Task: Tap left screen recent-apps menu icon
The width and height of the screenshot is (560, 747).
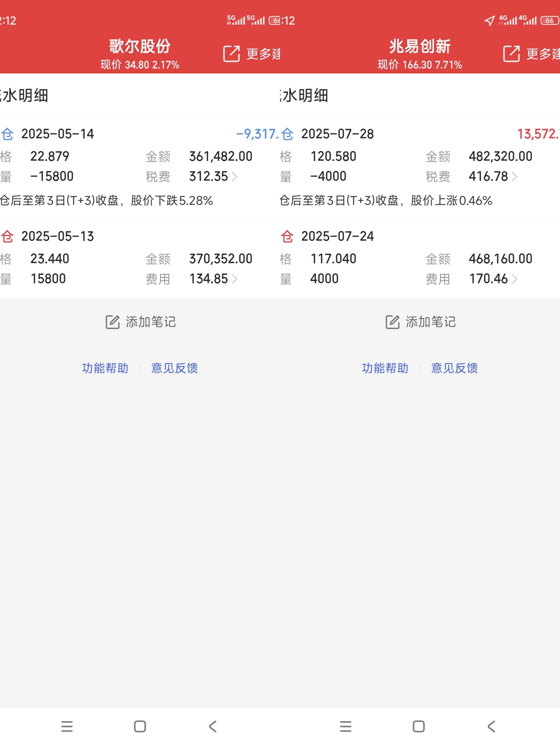Action: (x=67, y=727)
